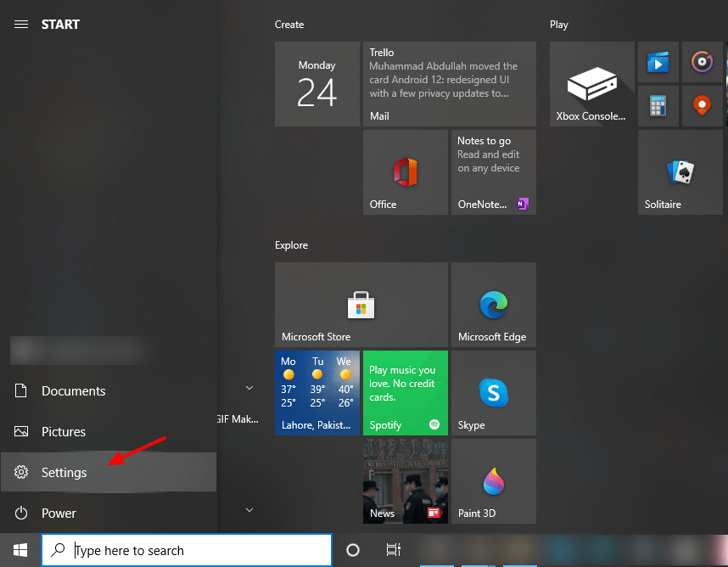The image size is (728, 567).
Task: Click the Cortana circle icon on taskbar
Action: 353,550
